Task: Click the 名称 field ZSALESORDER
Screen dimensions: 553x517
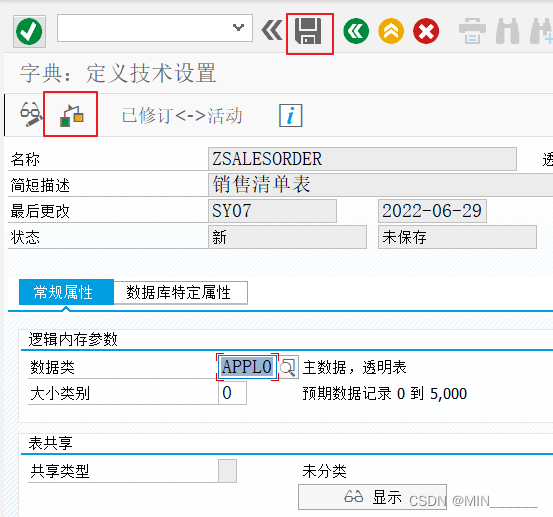Action: 362,159
